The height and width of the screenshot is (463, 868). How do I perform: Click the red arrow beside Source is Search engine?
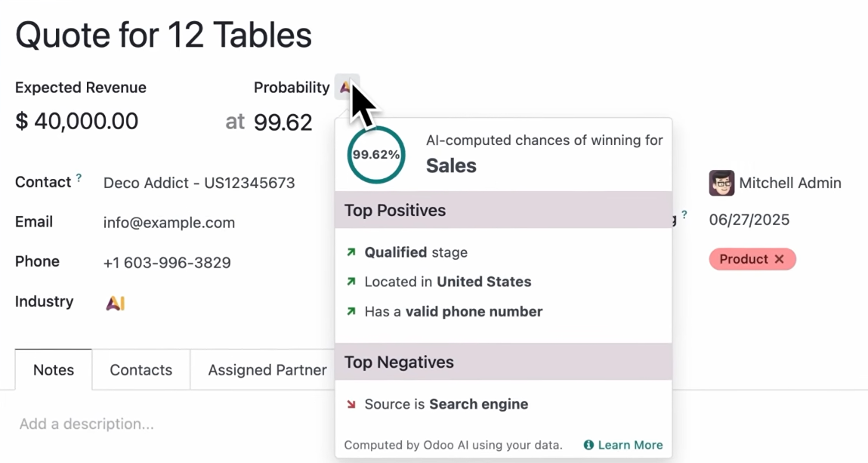click(x=351, y=404)
